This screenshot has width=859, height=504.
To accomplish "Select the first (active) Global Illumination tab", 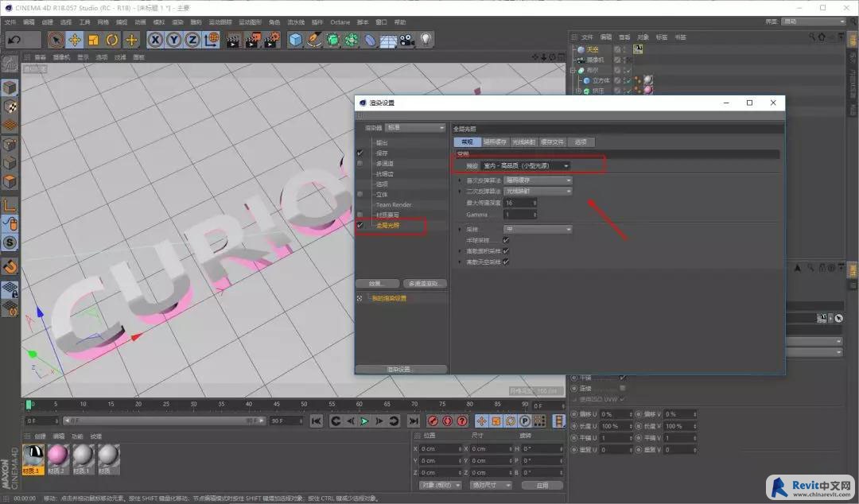I will pyautogui.click(x=468, y=142).
